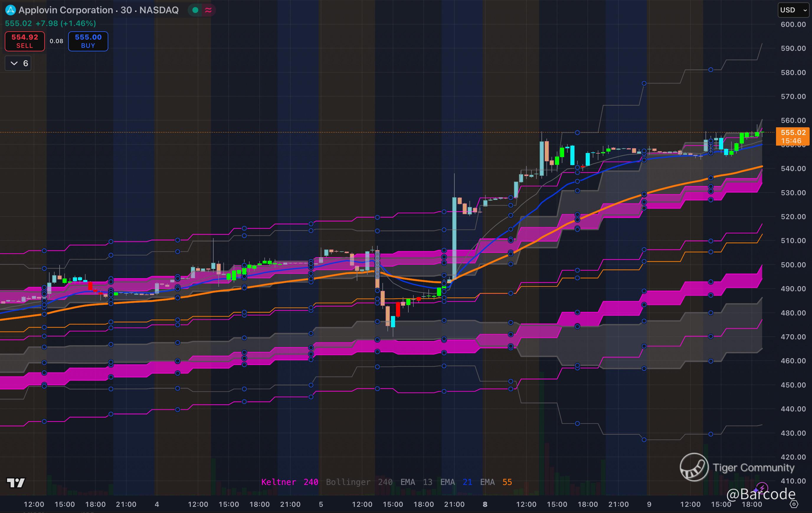Expand the collapsed 6 indicators legend
The image size is (812, 513).
pos(18,63)
